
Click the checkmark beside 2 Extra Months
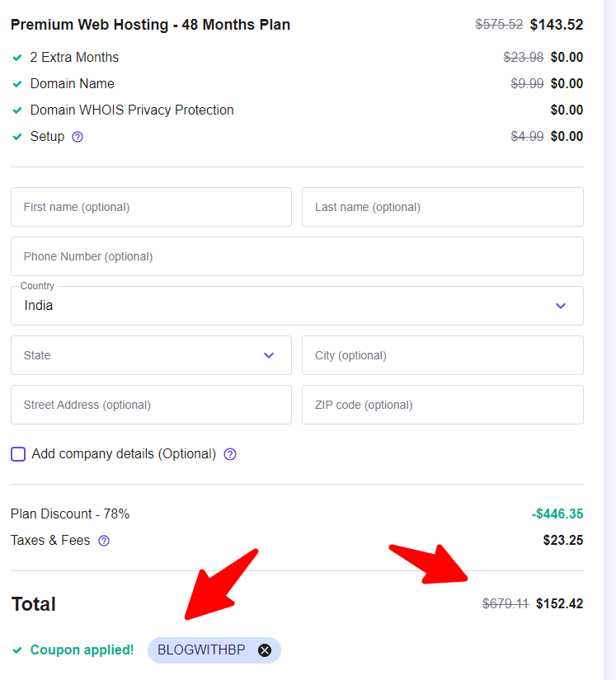tap(17, 58)
